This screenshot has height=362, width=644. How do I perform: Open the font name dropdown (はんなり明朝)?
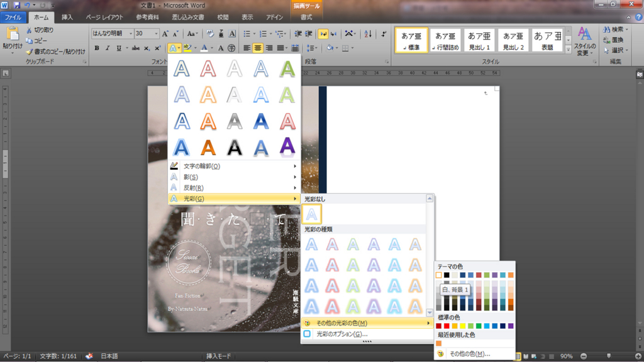click(131, 34)
